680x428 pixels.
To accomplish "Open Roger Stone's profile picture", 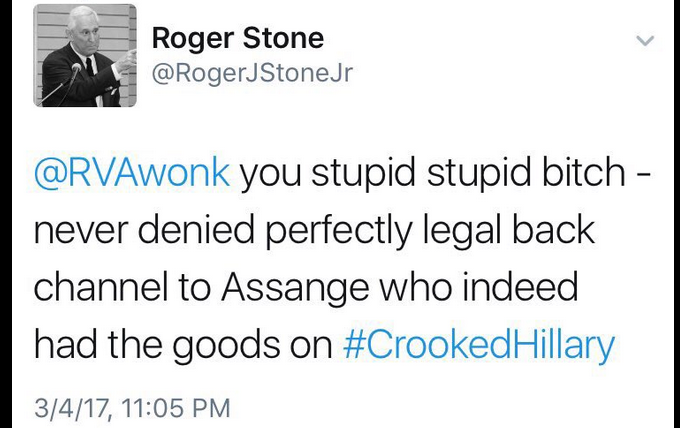I will [85, 56].
